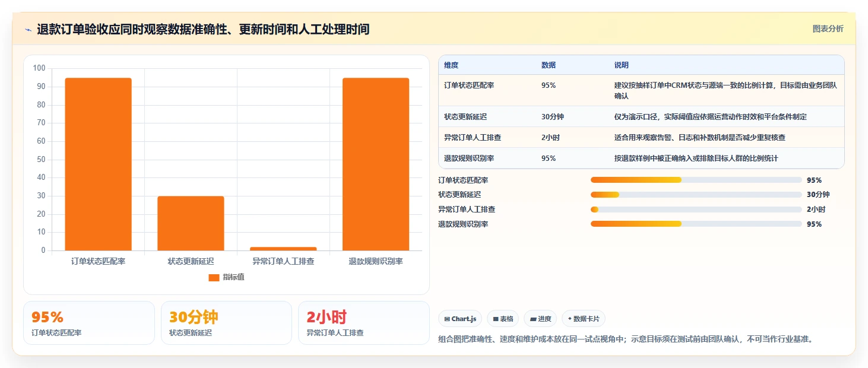Click the 维度 column header
The height and width of the screenshot is (368, 868).
pyautogui.click(x=451, y=65)
